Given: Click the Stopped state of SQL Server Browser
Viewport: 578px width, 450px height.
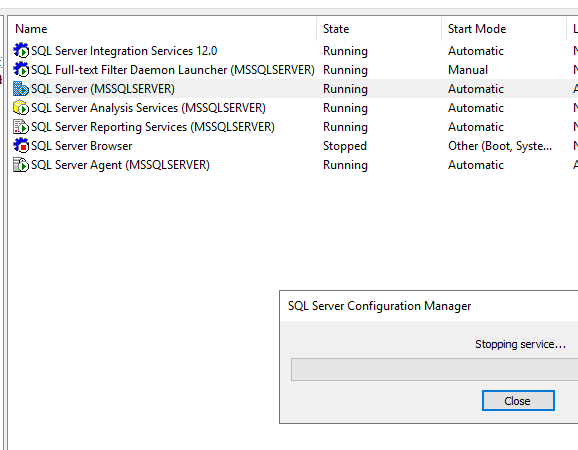Looking at the screenshot, I should pyautogui.click(x=345, y=146).
